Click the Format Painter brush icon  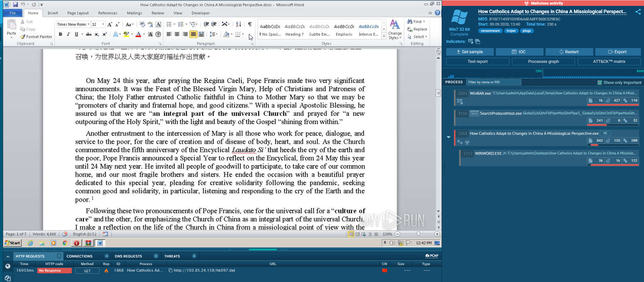(x=23, y=37)
